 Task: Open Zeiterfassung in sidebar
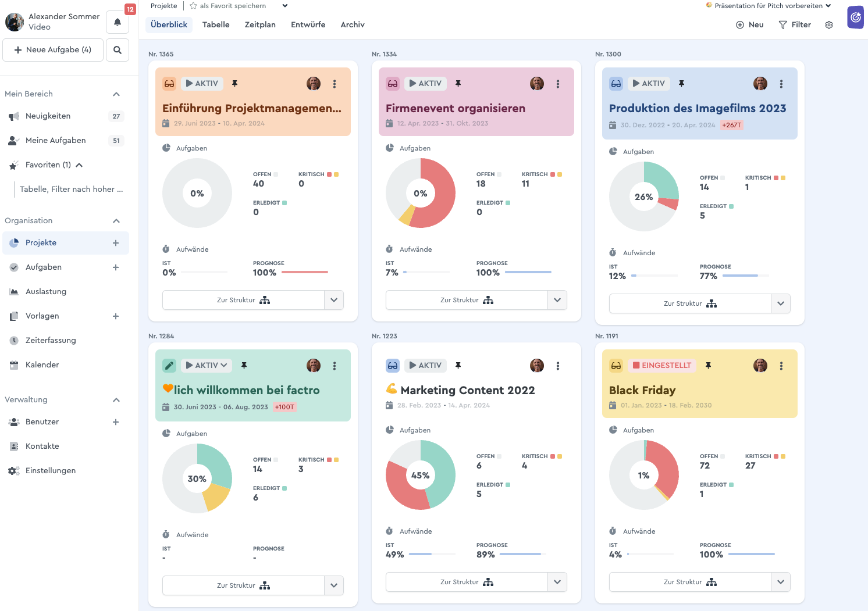[66, 341]
